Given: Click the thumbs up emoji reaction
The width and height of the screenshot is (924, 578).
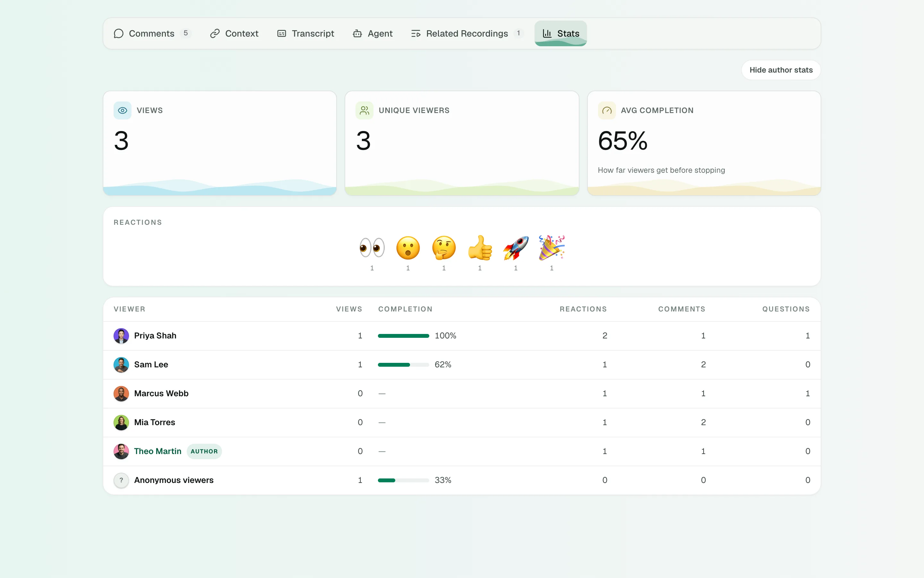Looking at the screenshot, I should click(480, 248).
